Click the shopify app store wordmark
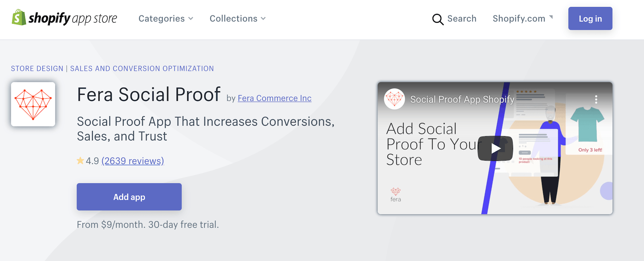This screenshot has width=644, height=261. click(73, 18)
